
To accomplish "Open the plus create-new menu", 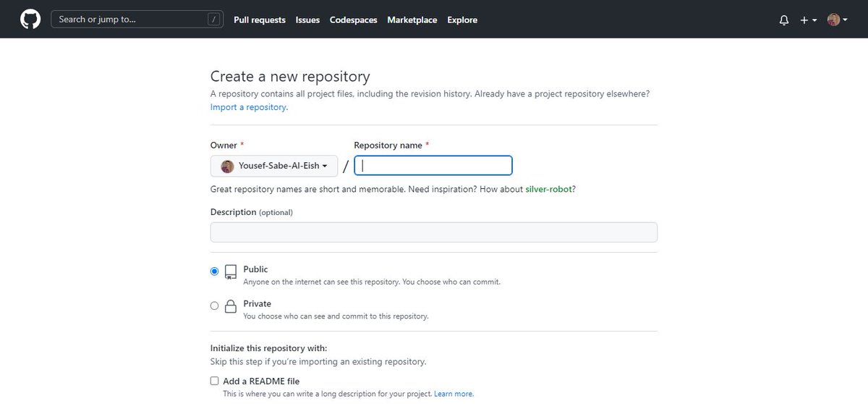I will click(808, 20).
